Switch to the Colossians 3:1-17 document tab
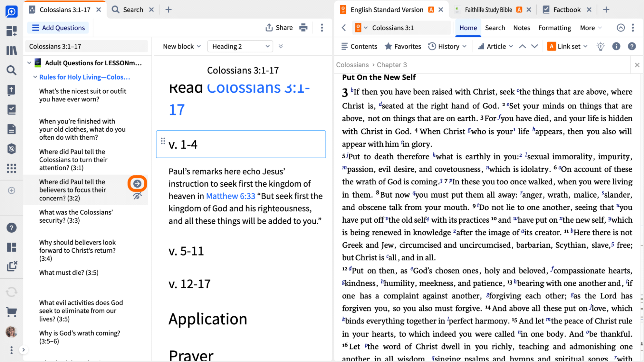 pos(64,10)
